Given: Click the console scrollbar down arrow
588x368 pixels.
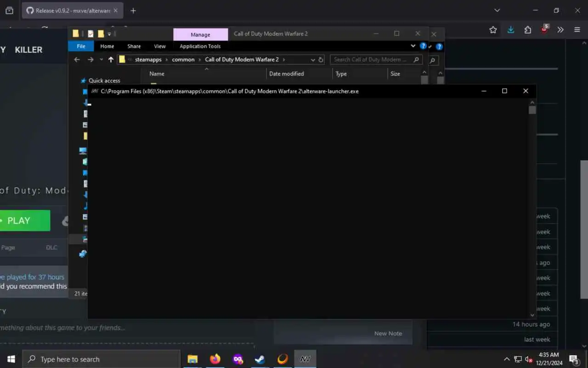Looking at the screenshot, I should 532,315.
